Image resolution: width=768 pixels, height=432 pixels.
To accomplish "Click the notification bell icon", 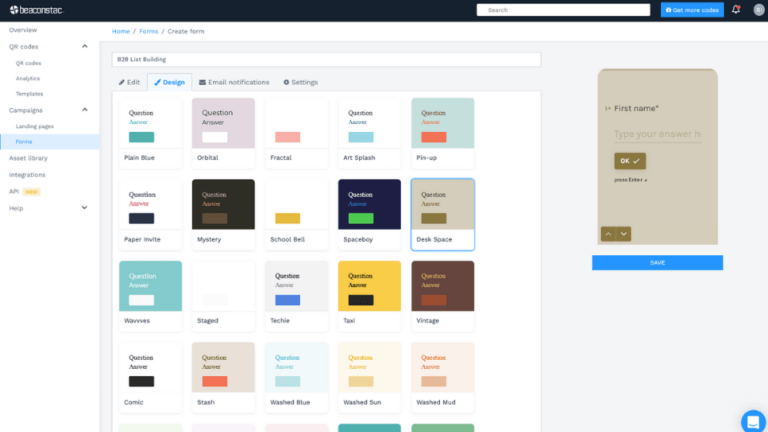I will pyautogui.click(x=736, y=10).
